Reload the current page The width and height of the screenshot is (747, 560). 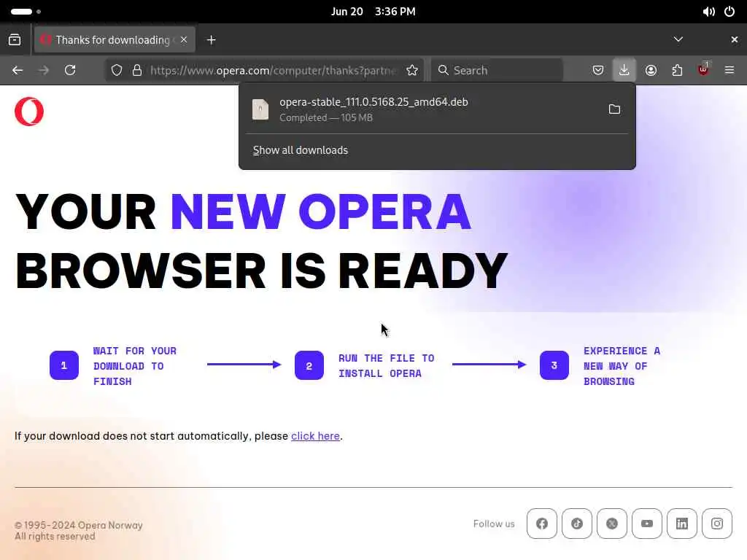point(70,71)
